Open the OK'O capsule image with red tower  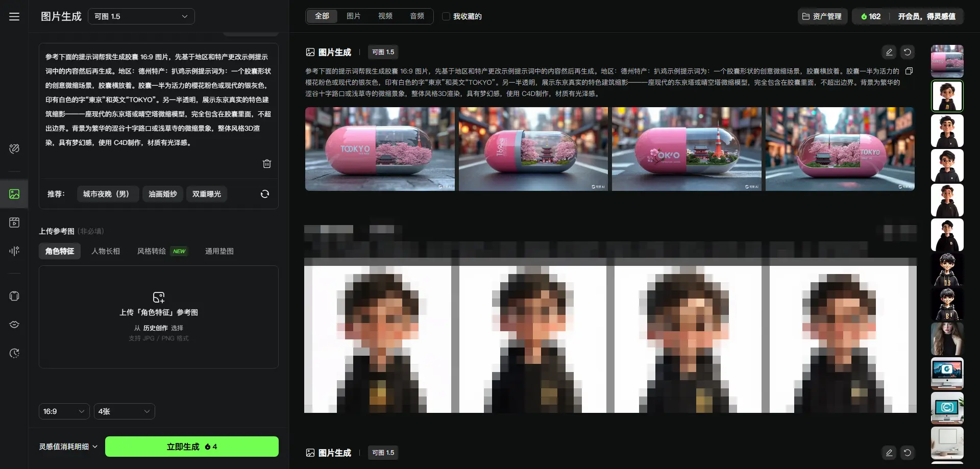pos(687,149)
